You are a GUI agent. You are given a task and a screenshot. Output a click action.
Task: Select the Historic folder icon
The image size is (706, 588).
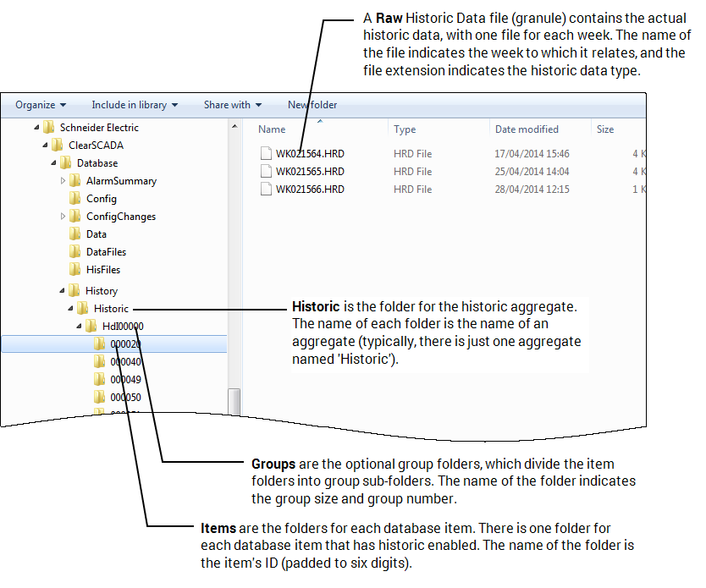click(82, 308)
